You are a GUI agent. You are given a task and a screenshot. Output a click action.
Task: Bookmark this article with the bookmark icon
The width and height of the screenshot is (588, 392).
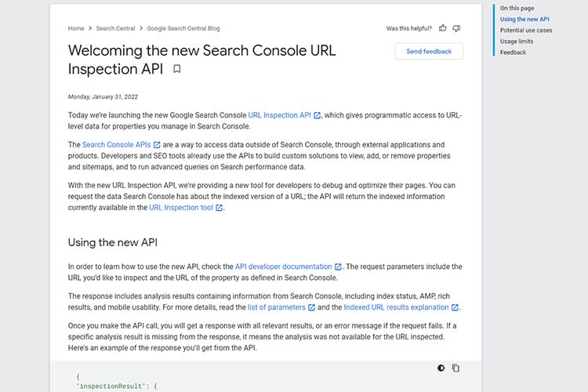pos(177,69)
